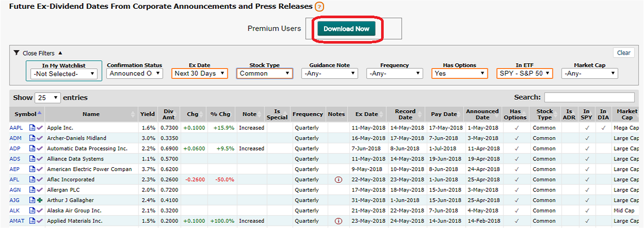Sort table by the Div Amt column header
This screenshot has height=228, width=644.
pos(169,114)
